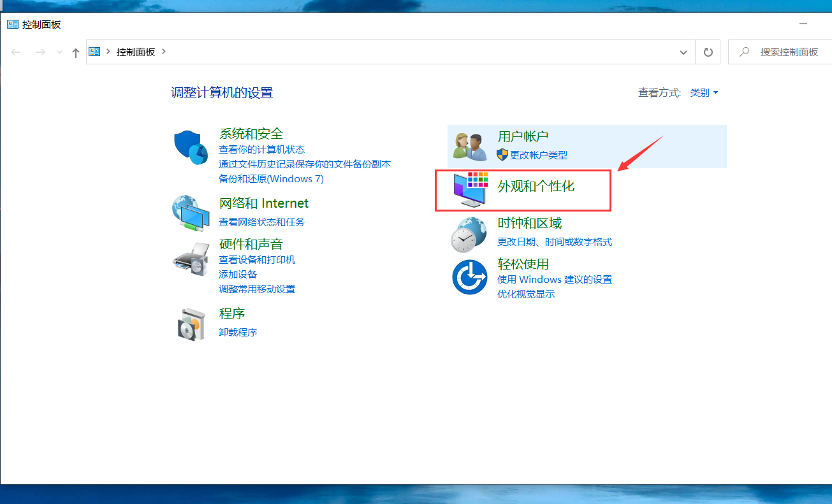
Task: Click the refresh icon in address bar
Action: click(708, 52)
